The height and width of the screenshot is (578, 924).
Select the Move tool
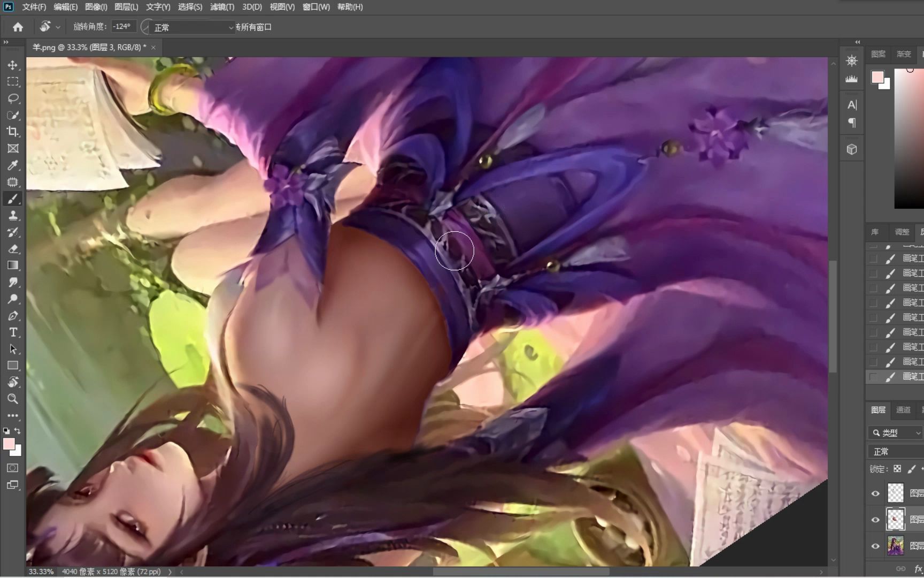coord(13,65)
